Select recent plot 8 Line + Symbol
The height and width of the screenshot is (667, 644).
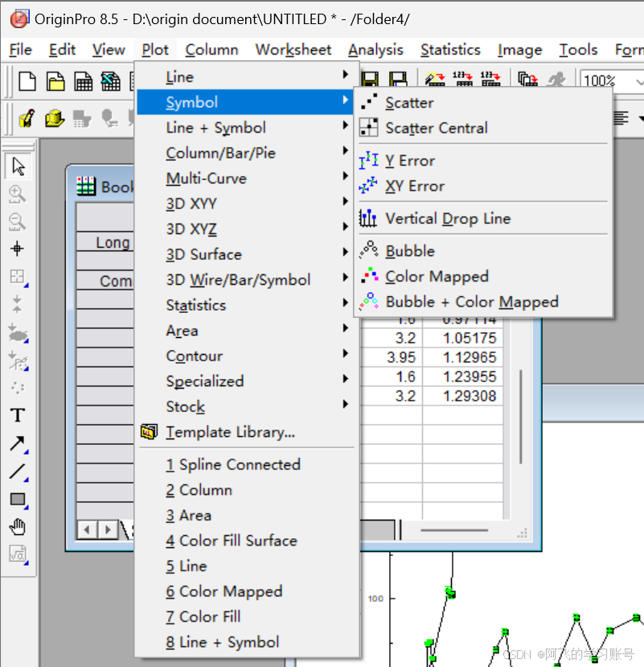[x=245, y=642]
